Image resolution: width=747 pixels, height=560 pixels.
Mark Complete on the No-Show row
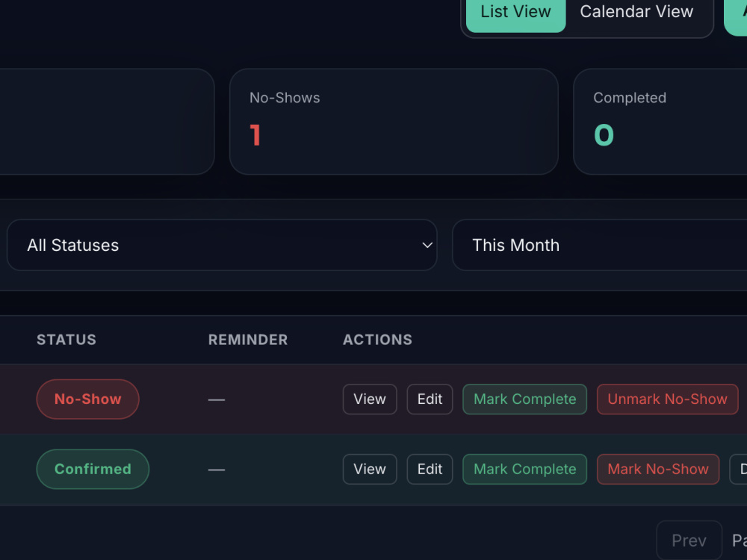[524, 399]
